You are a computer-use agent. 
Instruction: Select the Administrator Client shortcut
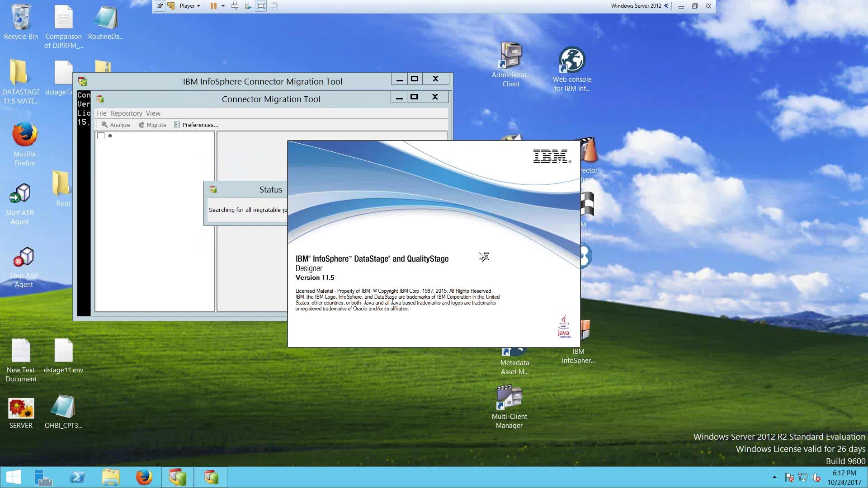click(x=511, y=65)
